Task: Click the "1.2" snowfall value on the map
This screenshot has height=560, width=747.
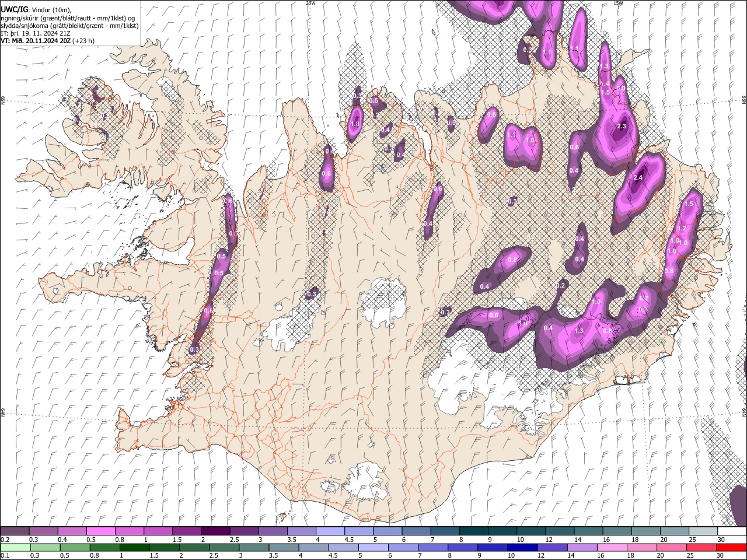Action: (x=681, y=229)
